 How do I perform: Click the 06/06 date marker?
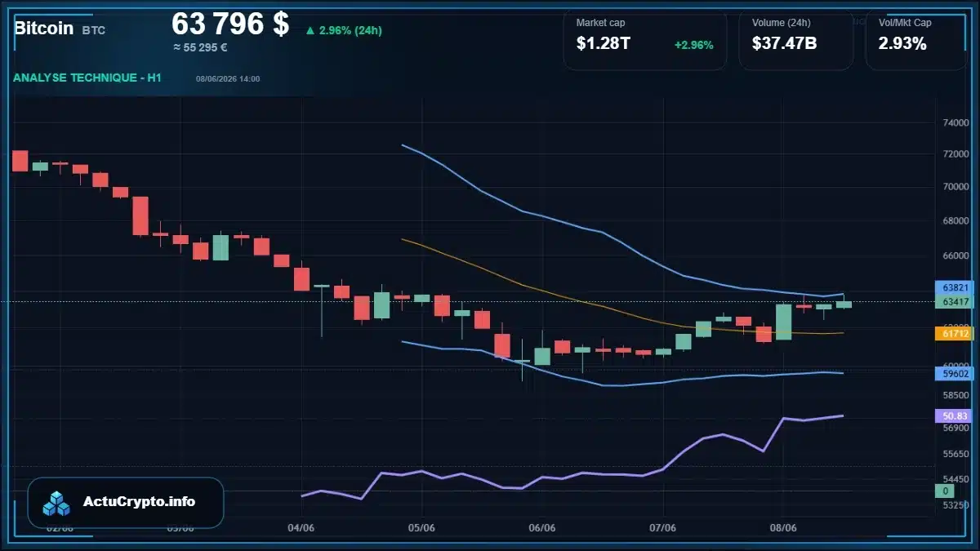(x=542, y=527)
